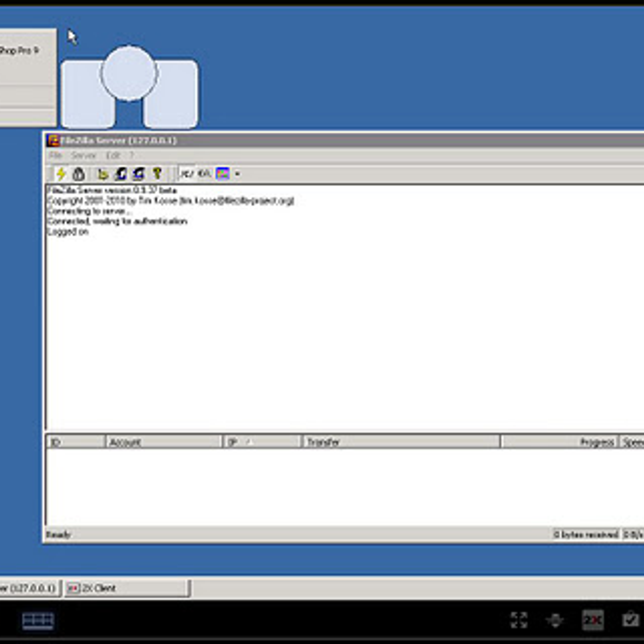
Task: Select the 'Connected, waiting for authentication' log line
Action: tap(117, 221)
